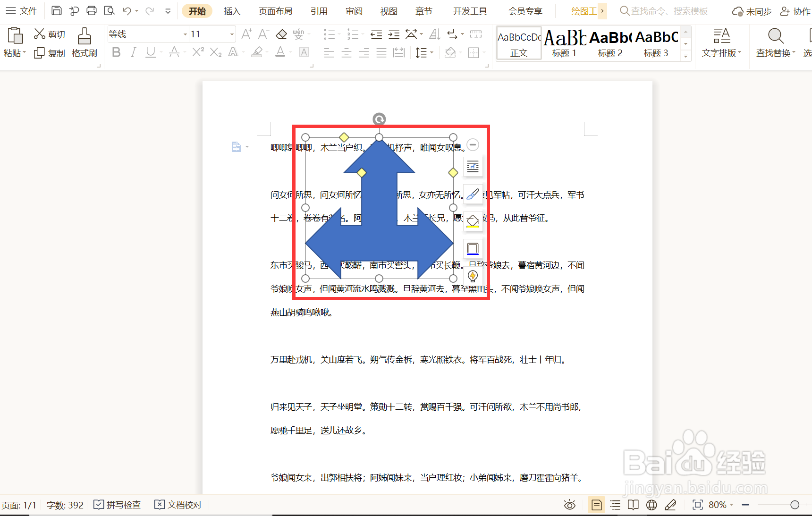The image size is (812, 516).
Task: Click the zoom slider handle
Action: click(795, 505)
